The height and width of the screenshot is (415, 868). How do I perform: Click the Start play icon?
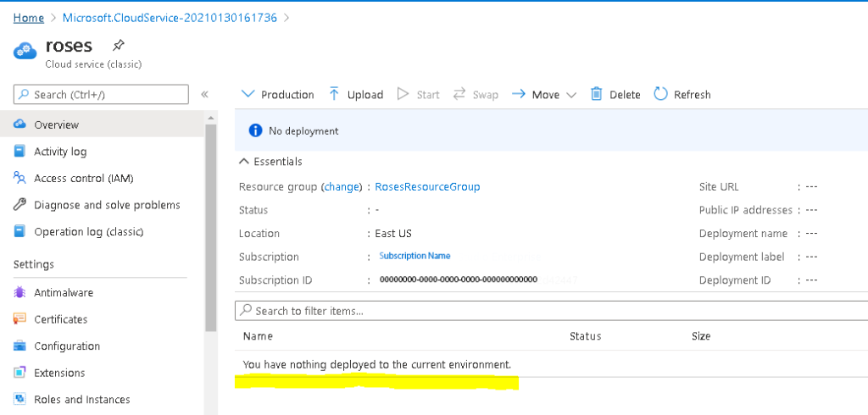[403, 94]
